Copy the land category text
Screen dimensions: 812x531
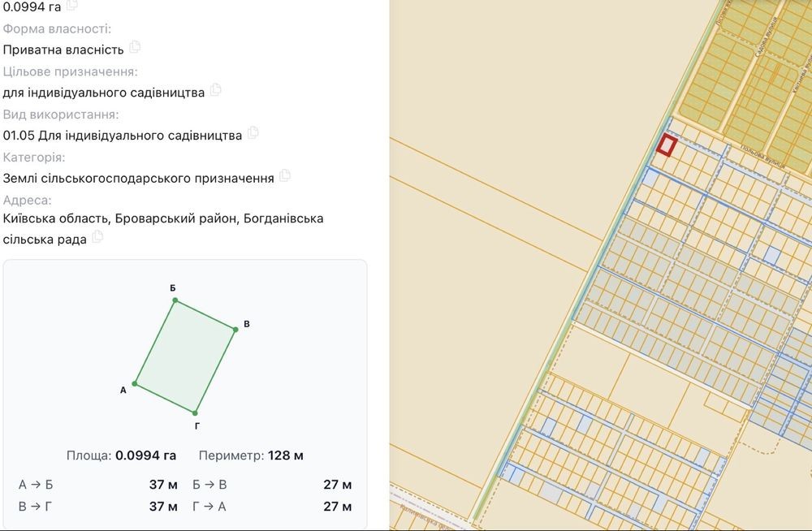click(285, 175)
